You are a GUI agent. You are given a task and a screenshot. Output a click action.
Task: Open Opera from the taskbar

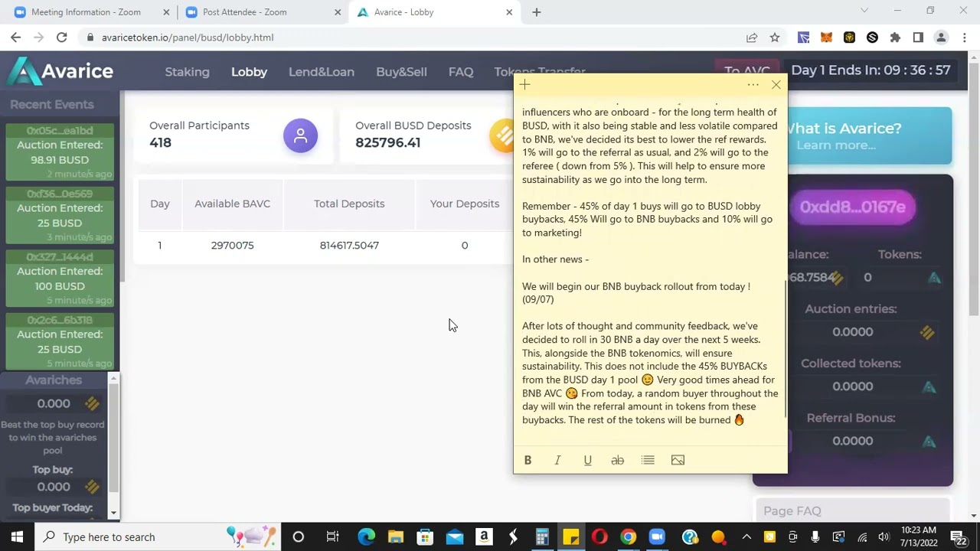599,536
